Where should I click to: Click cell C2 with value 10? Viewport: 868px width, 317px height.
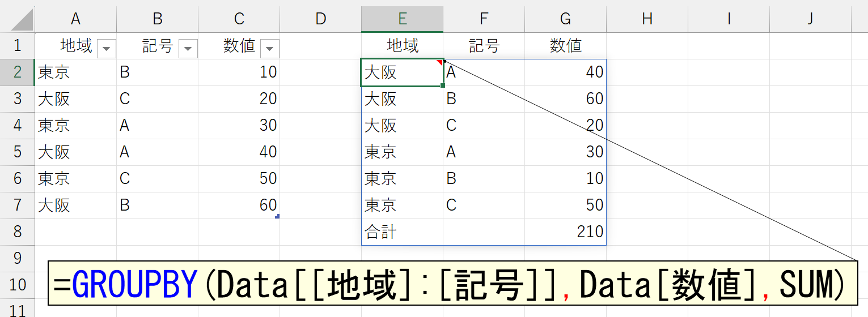point(239,72)
